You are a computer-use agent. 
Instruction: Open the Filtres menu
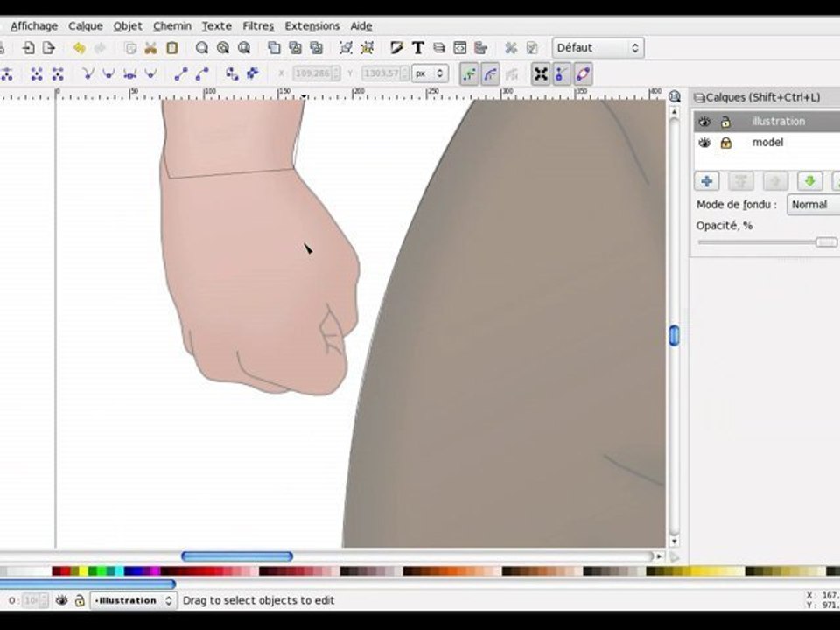click(x=257, y=26)
